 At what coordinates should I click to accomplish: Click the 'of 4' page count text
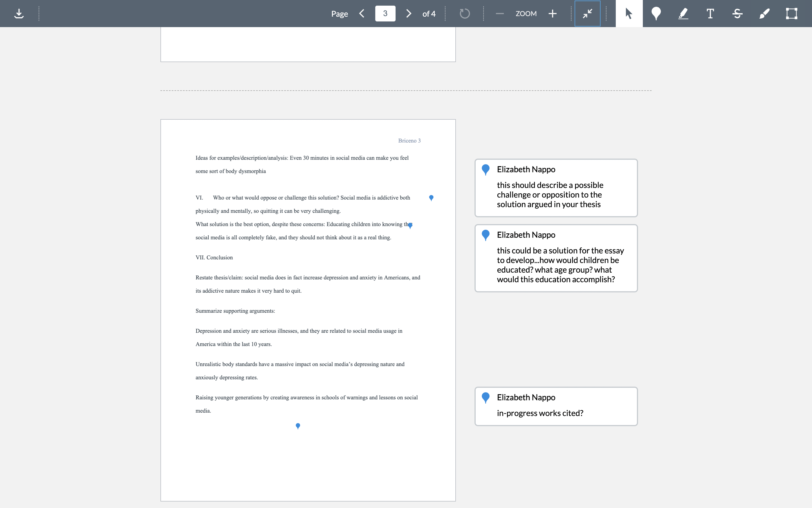click(x=429, y=14)
